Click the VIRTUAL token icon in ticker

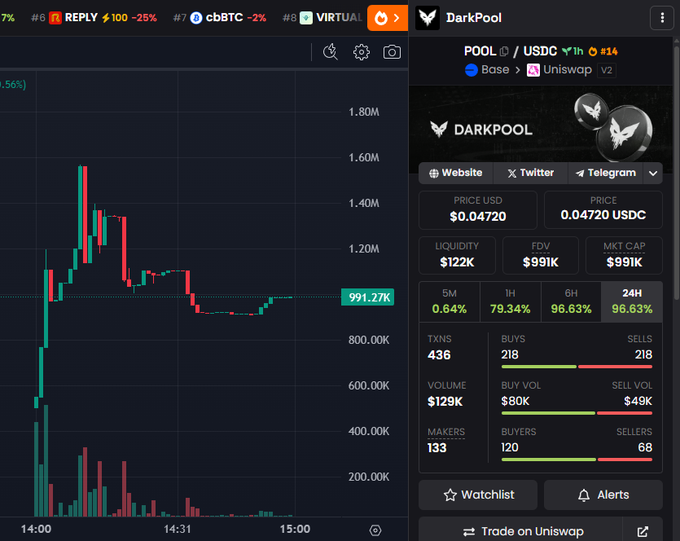point(306,18)
